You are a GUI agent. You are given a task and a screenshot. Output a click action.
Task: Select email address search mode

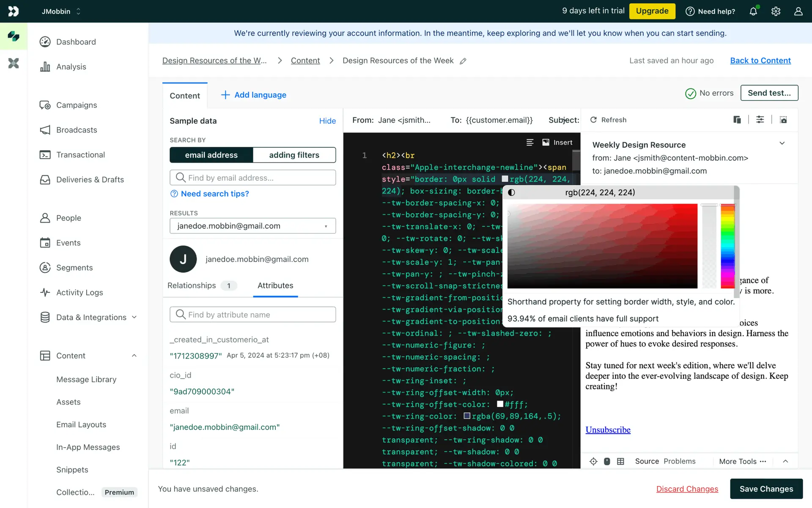[211, 155]
